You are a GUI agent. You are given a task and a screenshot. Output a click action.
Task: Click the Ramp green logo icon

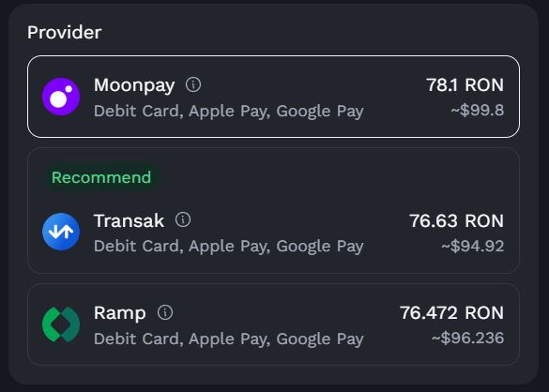pos(61,324)
